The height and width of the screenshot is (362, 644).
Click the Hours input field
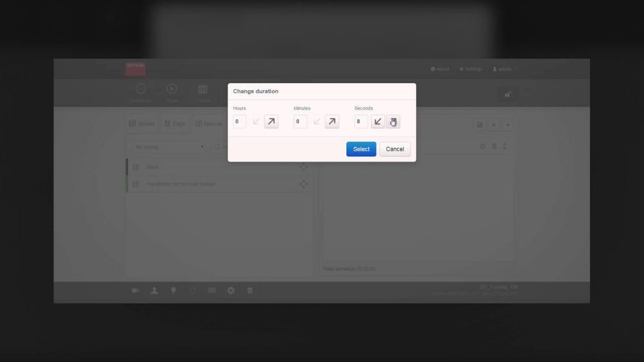[239, 121]
